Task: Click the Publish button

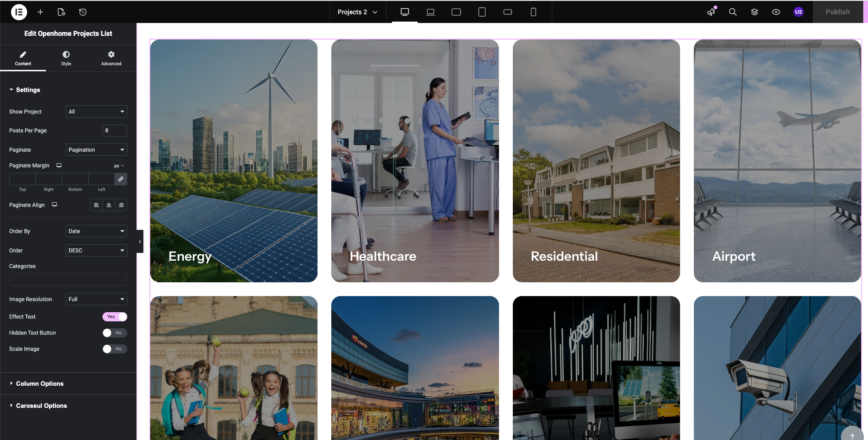Action: [837, 12]
